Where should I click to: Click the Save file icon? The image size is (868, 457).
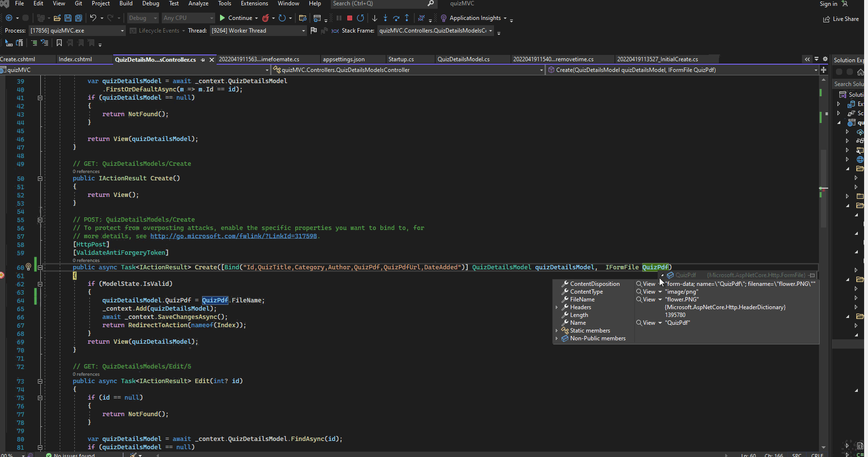click(x=68, y=18)
